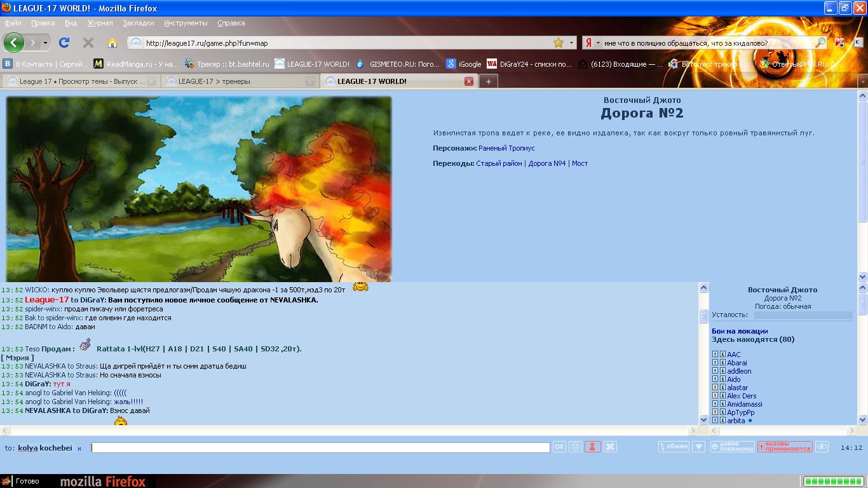Open the GISMETEO.RU bookmark
The image size is (868, 488).
point(398,64)
